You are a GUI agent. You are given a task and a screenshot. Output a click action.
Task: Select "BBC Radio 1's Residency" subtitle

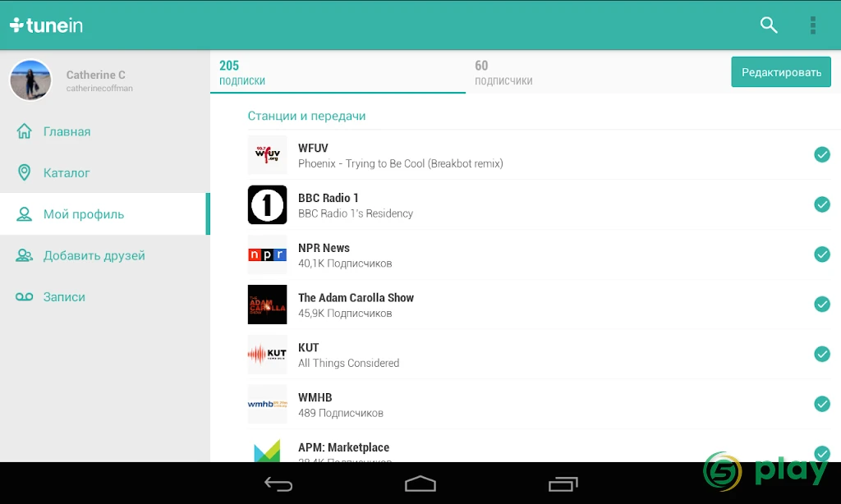point(356,213)
